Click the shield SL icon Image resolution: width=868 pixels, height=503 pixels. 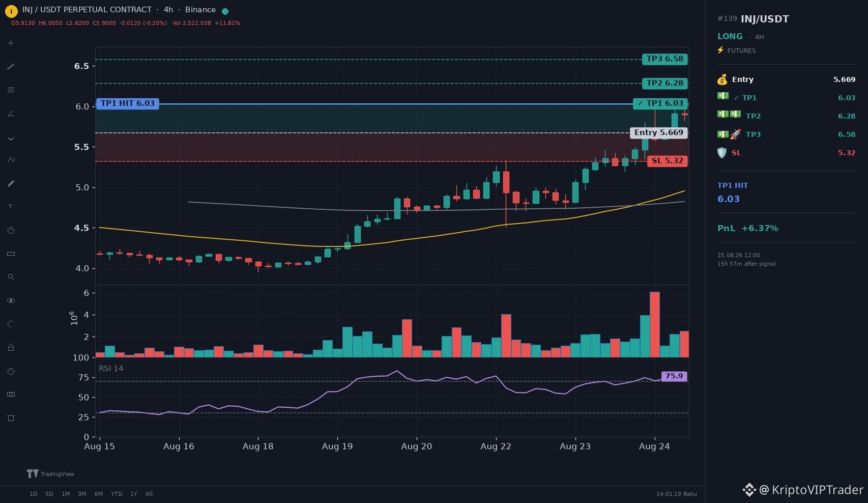(x=722, y=153)
